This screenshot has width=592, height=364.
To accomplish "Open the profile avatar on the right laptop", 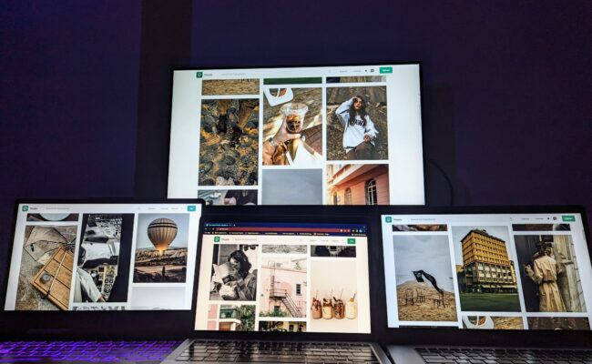I will [555, 218].
